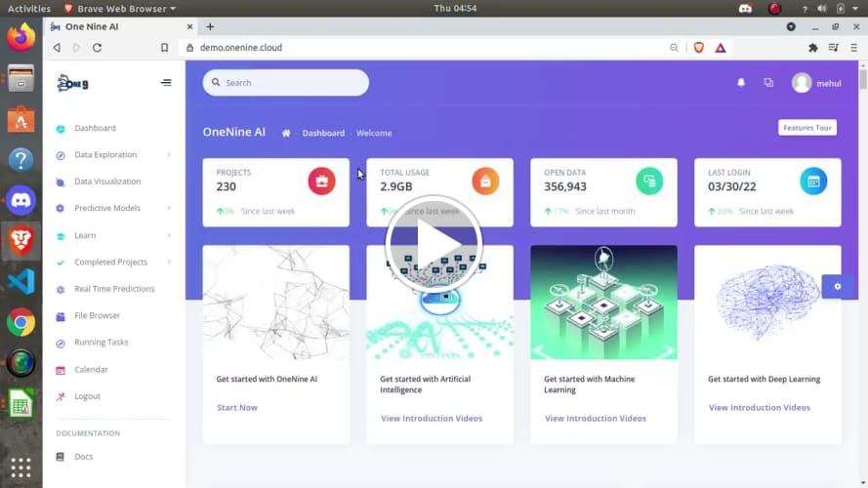Click the Logout running-man icon
The height and width of the screenshot is (488, 868).
pos(61,396)
